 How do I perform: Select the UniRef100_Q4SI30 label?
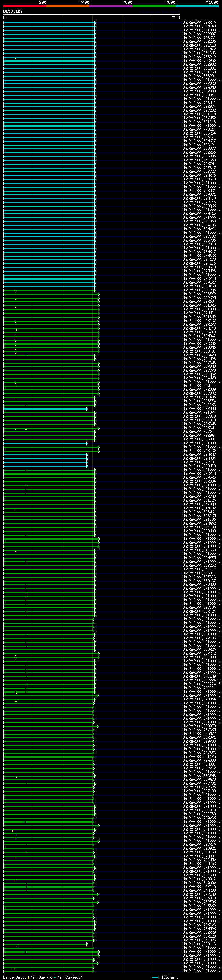pyautogui.click(x=199, y=451)
